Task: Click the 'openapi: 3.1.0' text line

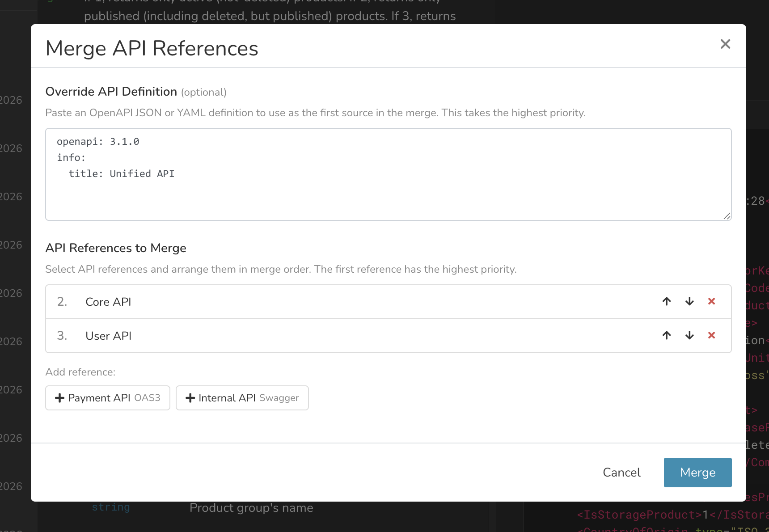Action: 98,142
